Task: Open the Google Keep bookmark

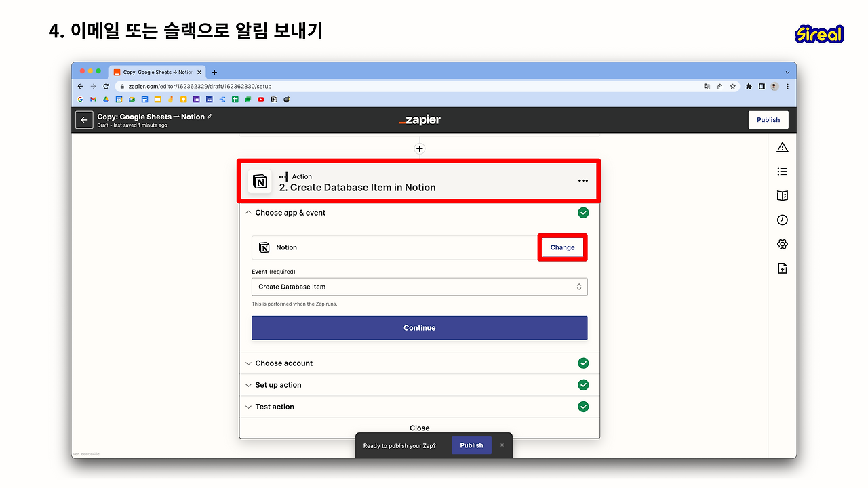Action: [x=184, y=100]
